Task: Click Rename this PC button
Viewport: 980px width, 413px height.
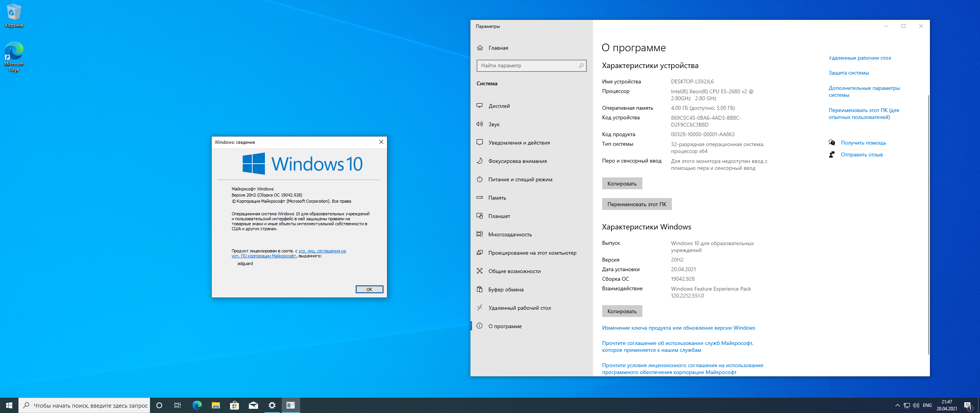Action: click(x=636, y=204)
